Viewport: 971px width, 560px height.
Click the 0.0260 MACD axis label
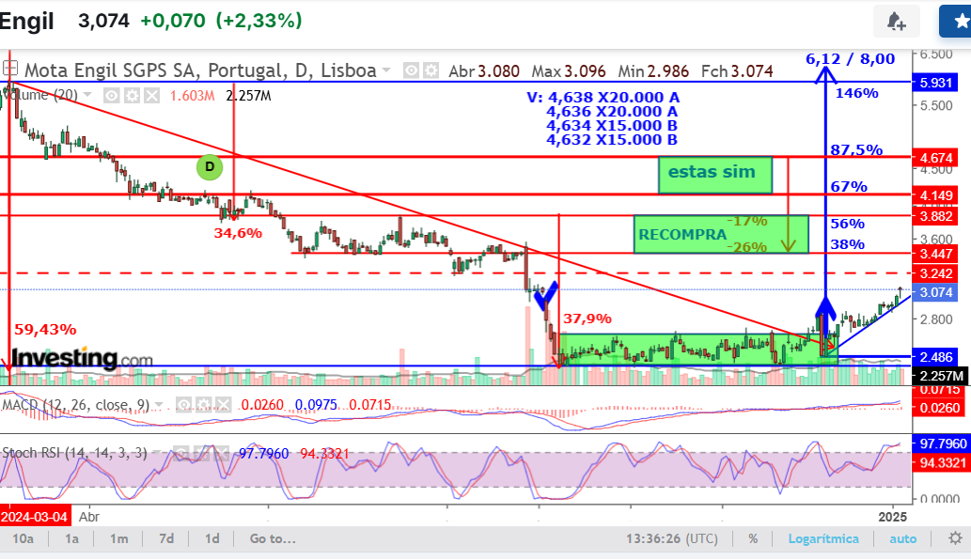click(x=939, y=409)
